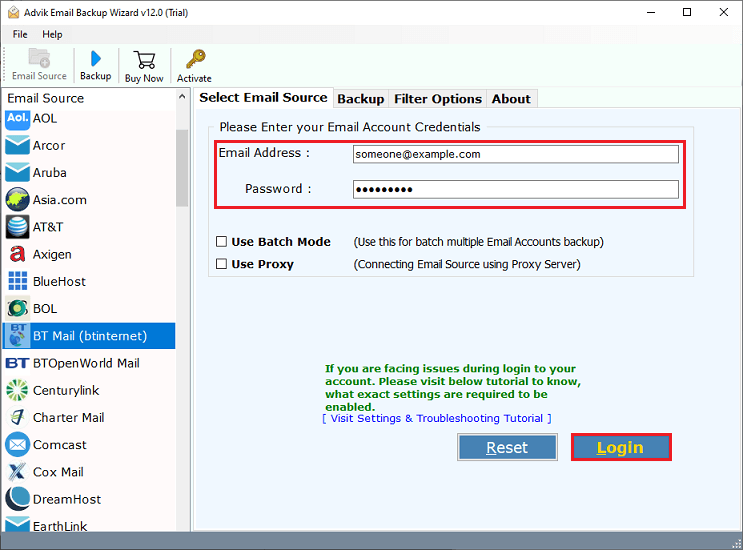Open the Help menu

coord(52,34)
